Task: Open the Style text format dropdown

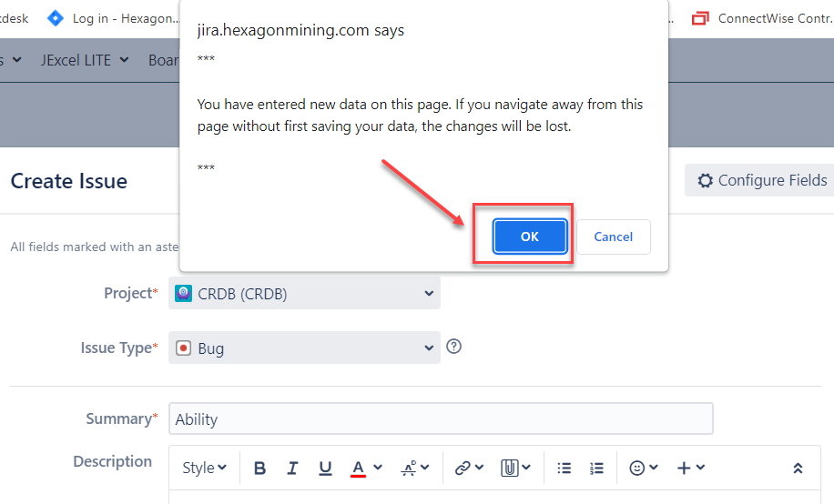Action: point(204,468)
